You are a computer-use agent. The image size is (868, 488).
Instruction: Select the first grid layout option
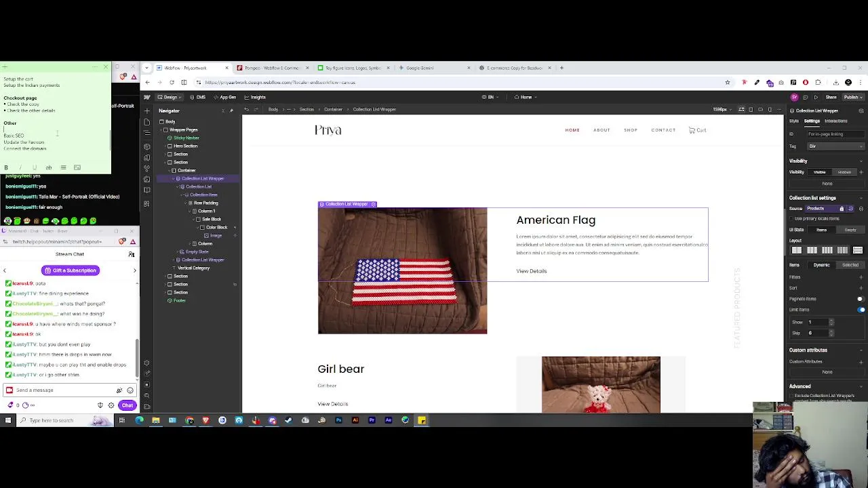click(797, 250)
